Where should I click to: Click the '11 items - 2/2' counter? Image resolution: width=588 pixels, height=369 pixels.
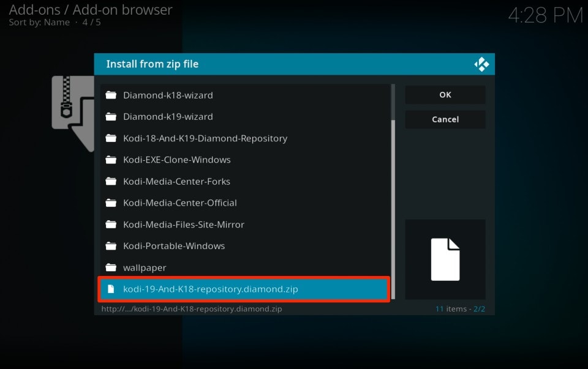pos(460,309)
